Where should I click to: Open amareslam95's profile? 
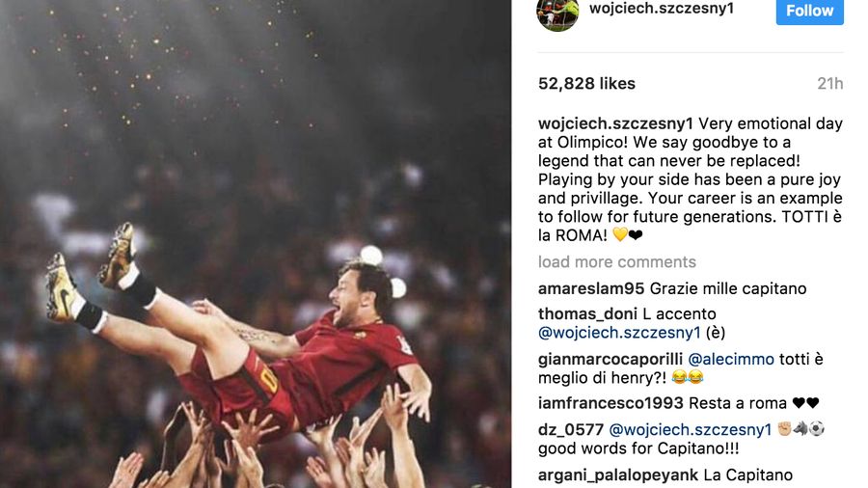[591, 288]
